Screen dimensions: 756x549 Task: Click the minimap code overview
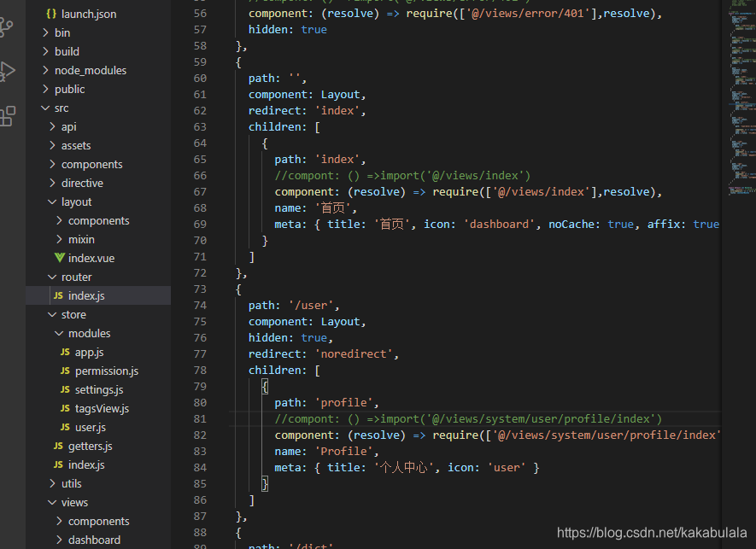point(741,96)
